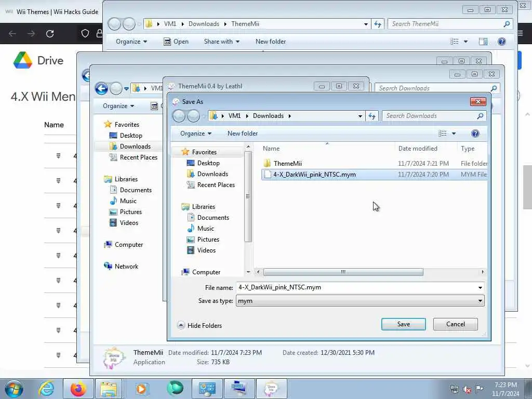Select Desktop in Downloads Explorer window sidebar
Screen dimensions: 532x399
click(x=131, y=136)
